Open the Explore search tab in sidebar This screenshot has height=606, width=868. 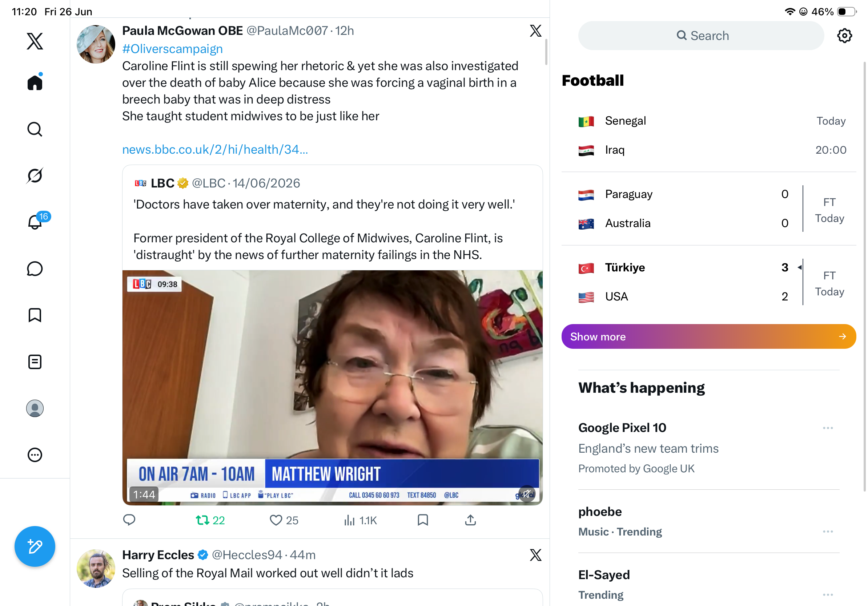35,129
